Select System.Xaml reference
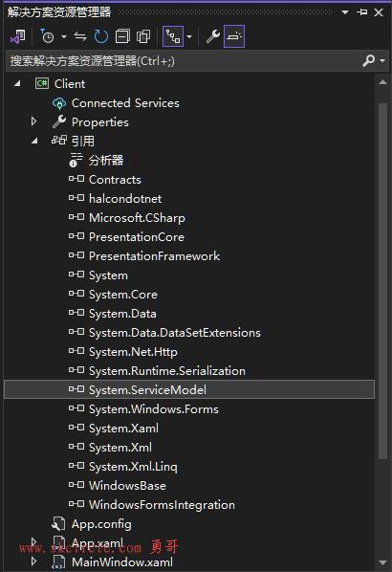Screen dimensions: 392x572 click(123, 429)
